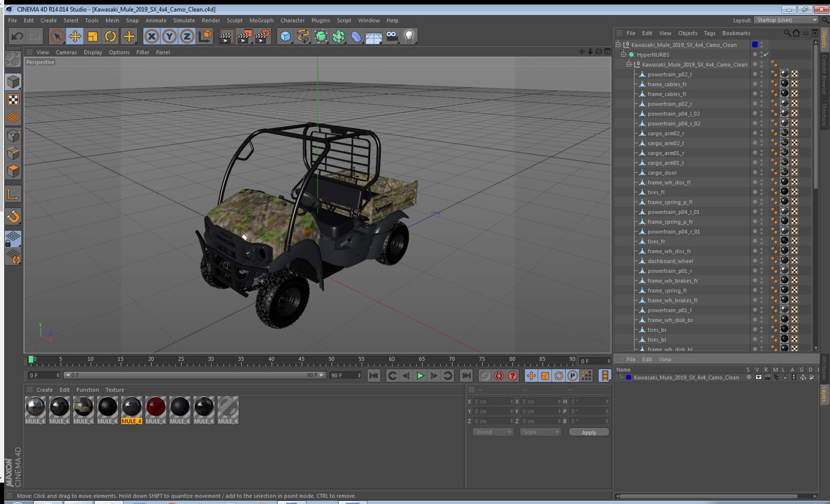The image size is (830, 504).
Task: Open the material manager Texture menu
Action: pyautogui.click(x=115, y=390)
